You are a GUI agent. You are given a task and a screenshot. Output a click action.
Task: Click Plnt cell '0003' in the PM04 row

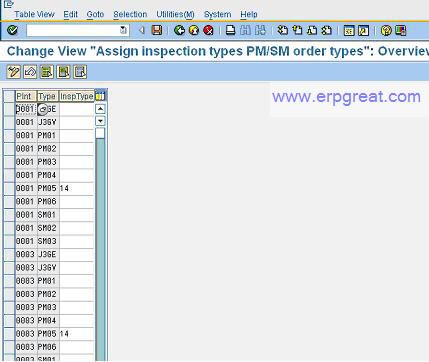click(x=26, y=321)
